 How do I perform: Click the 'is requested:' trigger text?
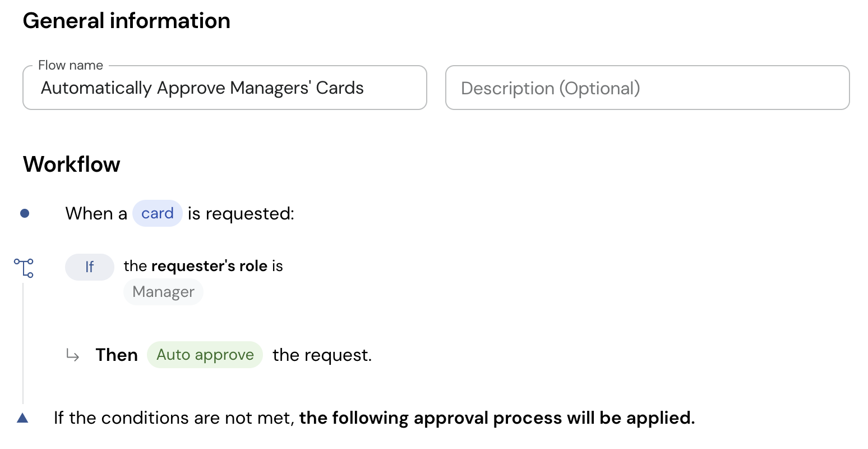(241, 214)
